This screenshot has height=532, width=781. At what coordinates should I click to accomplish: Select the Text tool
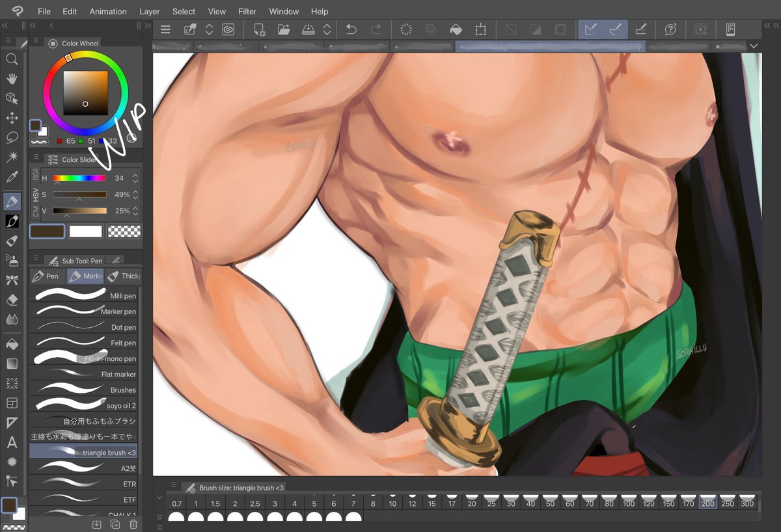(x=12, y=443)
